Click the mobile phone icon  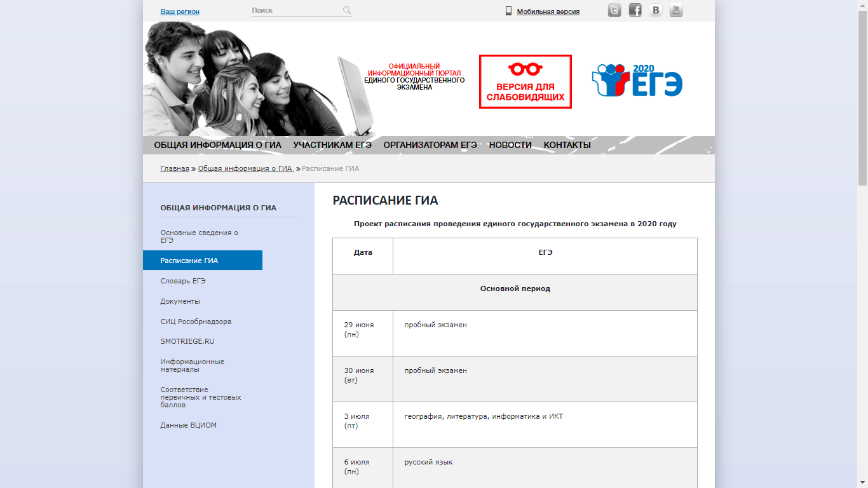point(508,11)
